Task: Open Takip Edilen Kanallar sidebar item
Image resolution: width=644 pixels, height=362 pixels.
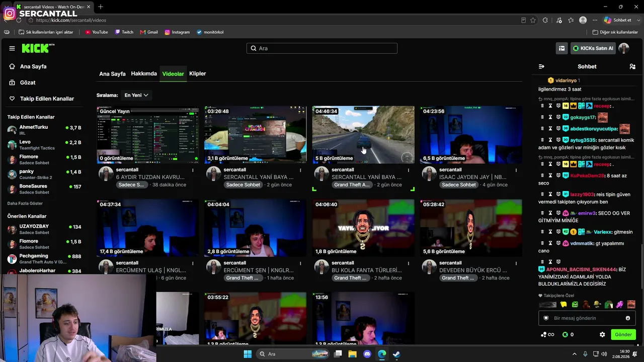Action: [x=47, y=99]
